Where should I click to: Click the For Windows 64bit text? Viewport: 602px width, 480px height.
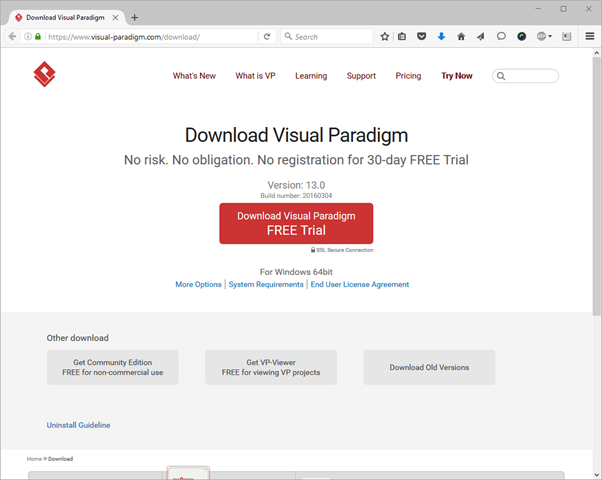point(296,272)
